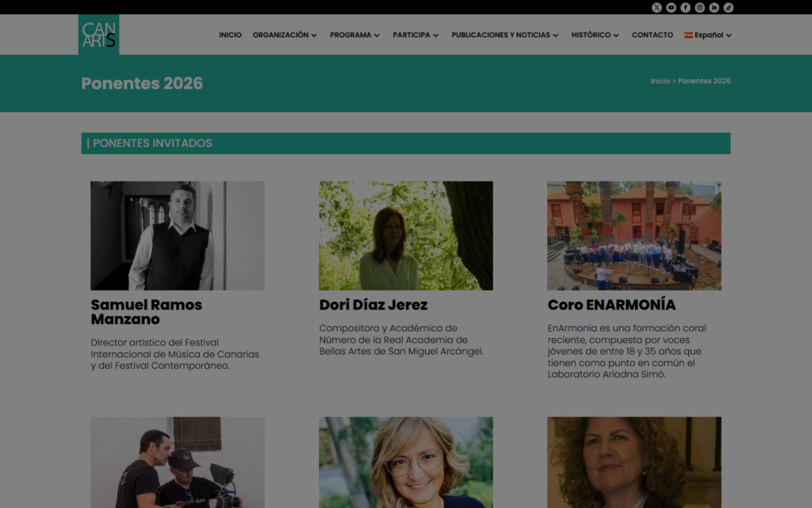Open the Instagram social icon
The width and height of the screenshot is (812, 508).
[x=699, y=7]
